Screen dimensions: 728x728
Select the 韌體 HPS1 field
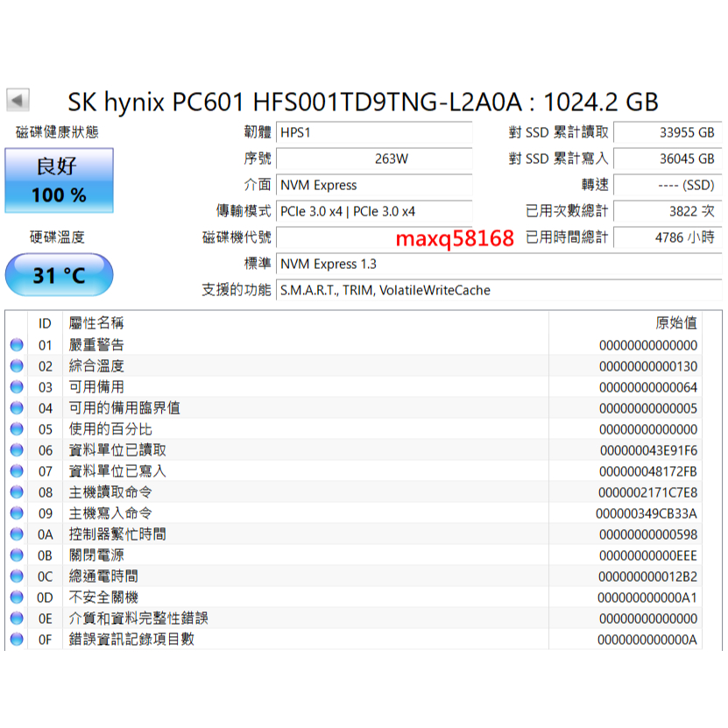[x=375, y=133]
